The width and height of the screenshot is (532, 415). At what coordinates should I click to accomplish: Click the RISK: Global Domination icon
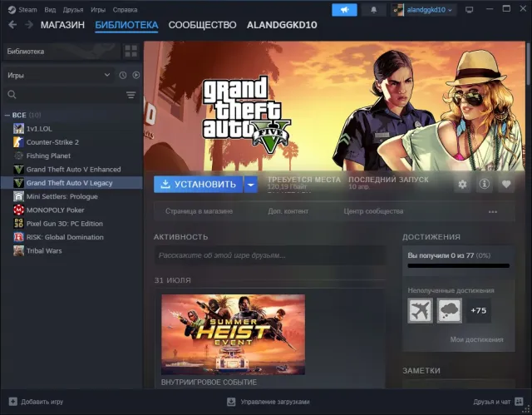tap(18, 237)
